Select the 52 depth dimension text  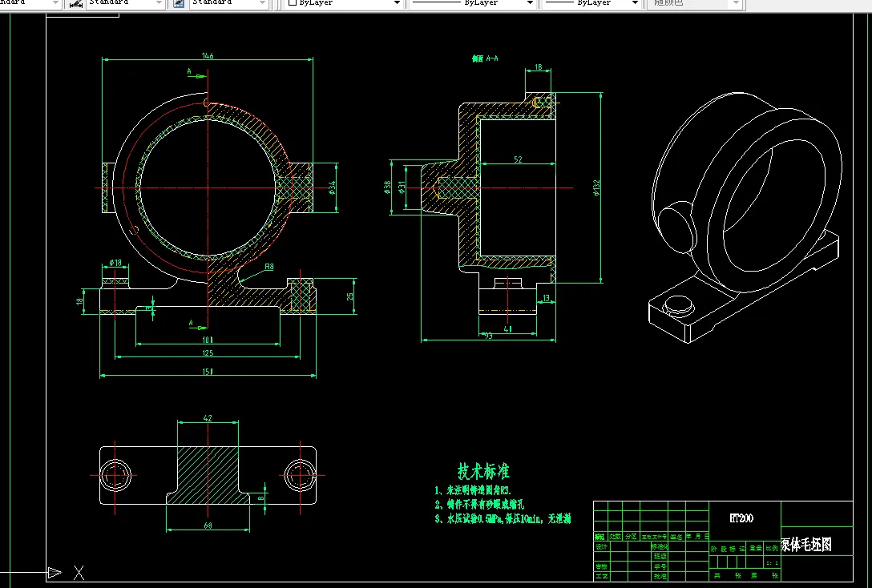(x=518, y=159)
